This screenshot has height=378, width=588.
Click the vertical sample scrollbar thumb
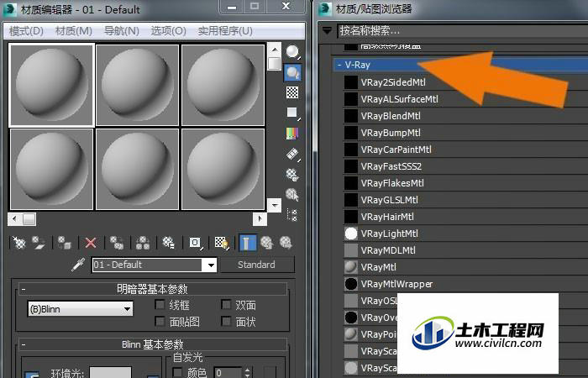click(275, 63)
